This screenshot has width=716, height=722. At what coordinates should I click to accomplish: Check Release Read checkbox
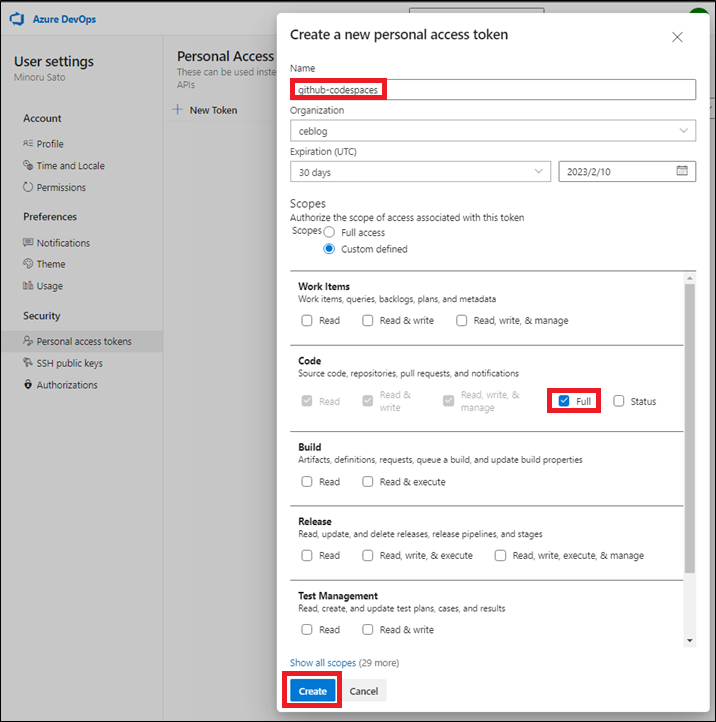tap(307, 555)
